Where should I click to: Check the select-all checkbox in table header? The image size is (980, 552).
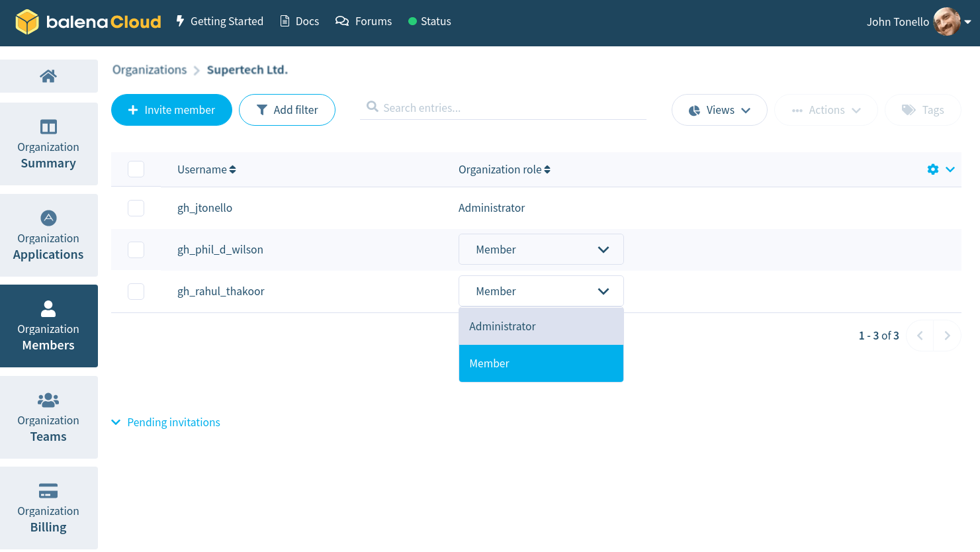(x=136, y=169)
